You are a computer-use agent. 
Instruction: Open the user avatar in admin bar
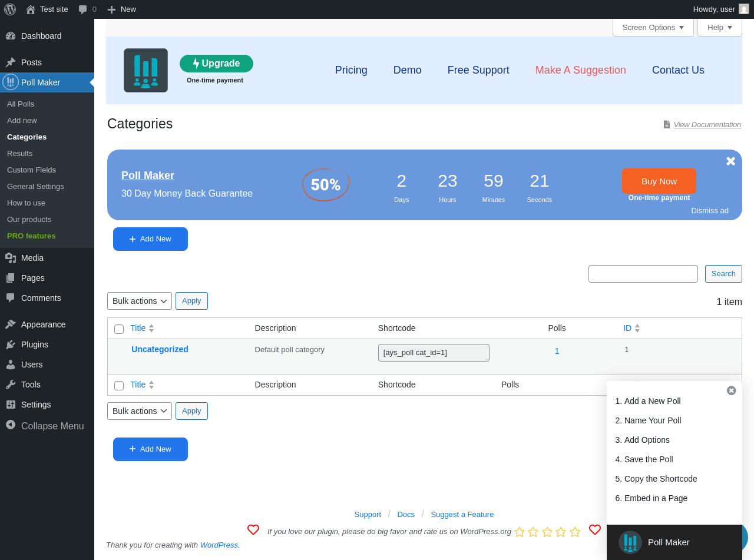[744, 9]
